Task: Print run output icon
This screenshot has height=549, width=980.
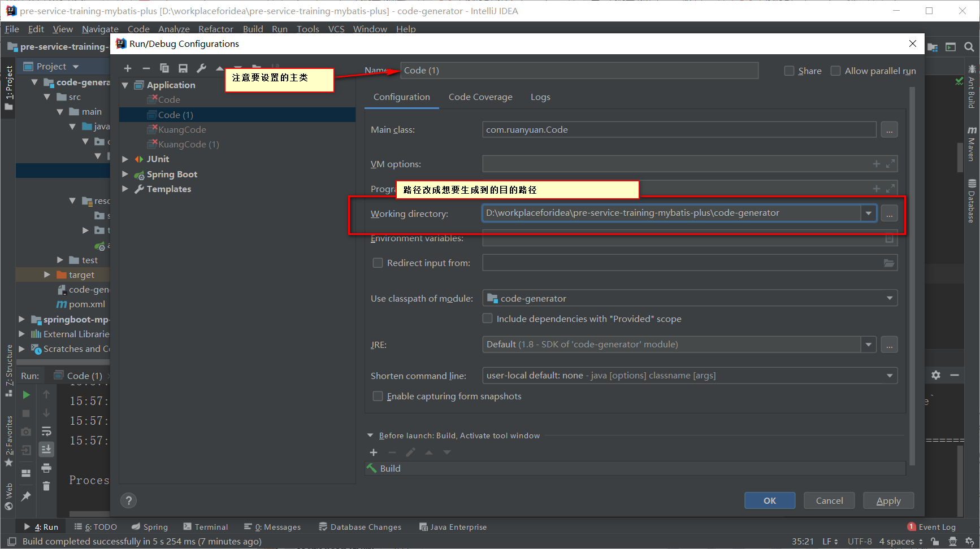Action: click(46, 468)
